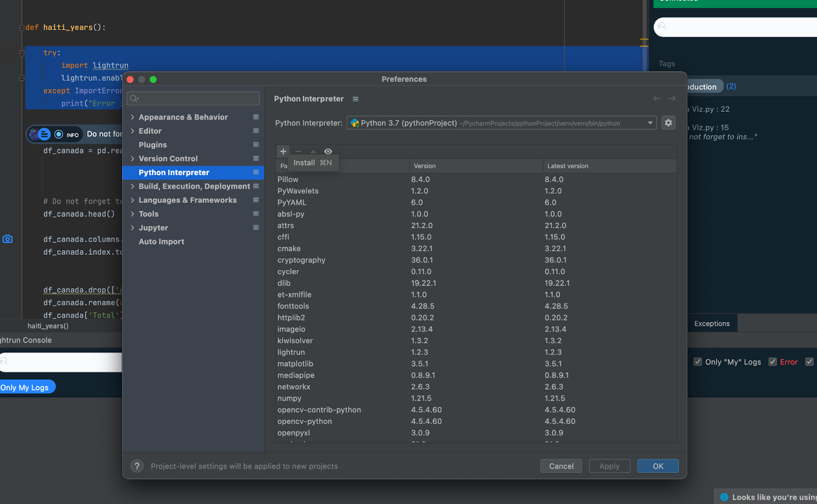Viewport: 817px width, 504px height.
Task: Expand Version Control section
Action: point(132,158)
